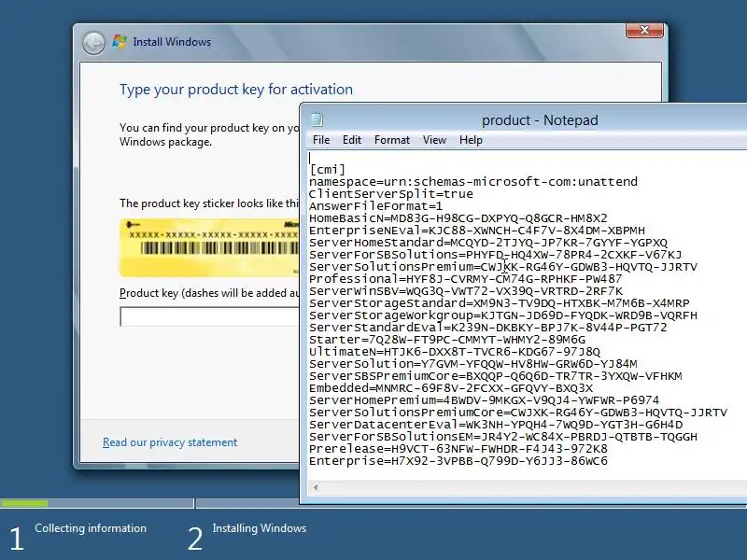The image size is (747, 560).
Task: Click The product key sticker looks like text
Action: (x=208, y=203)
